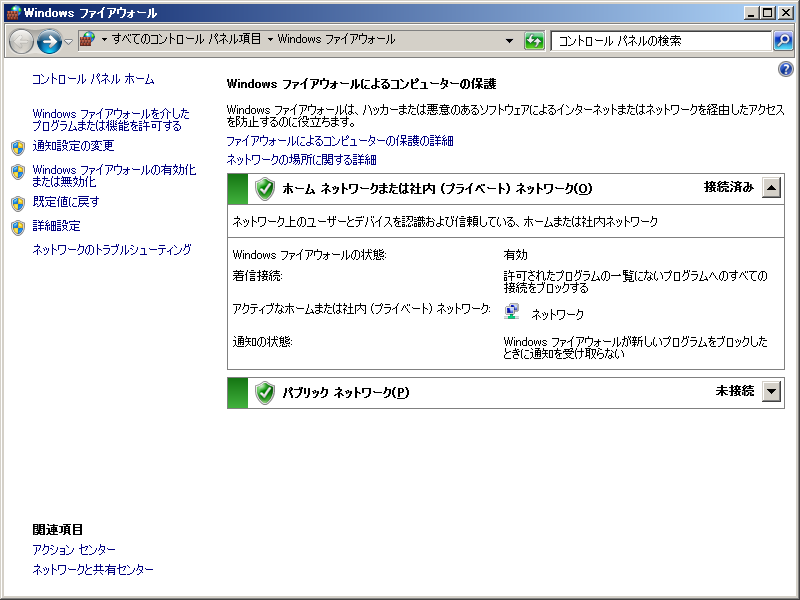Click shield icon beside 通知設定の変更
800x600 pixels.
[18, 147]
